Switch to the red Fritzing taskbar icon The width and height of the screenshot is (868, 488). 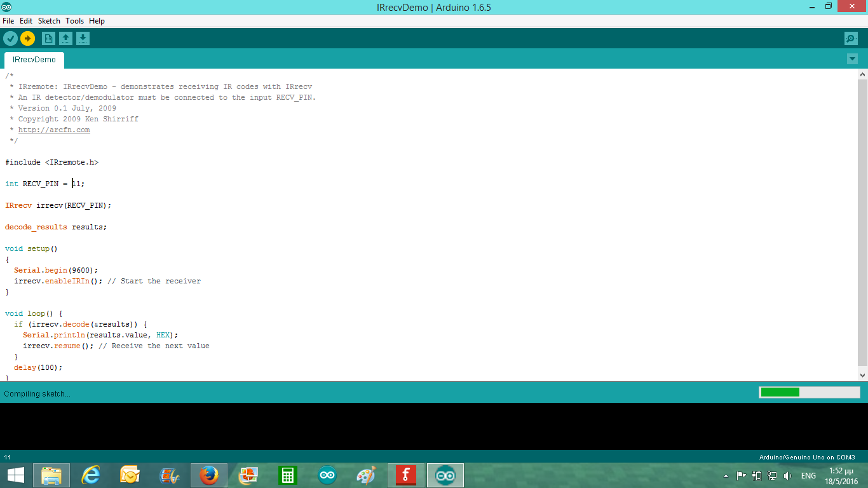[406, 475]
